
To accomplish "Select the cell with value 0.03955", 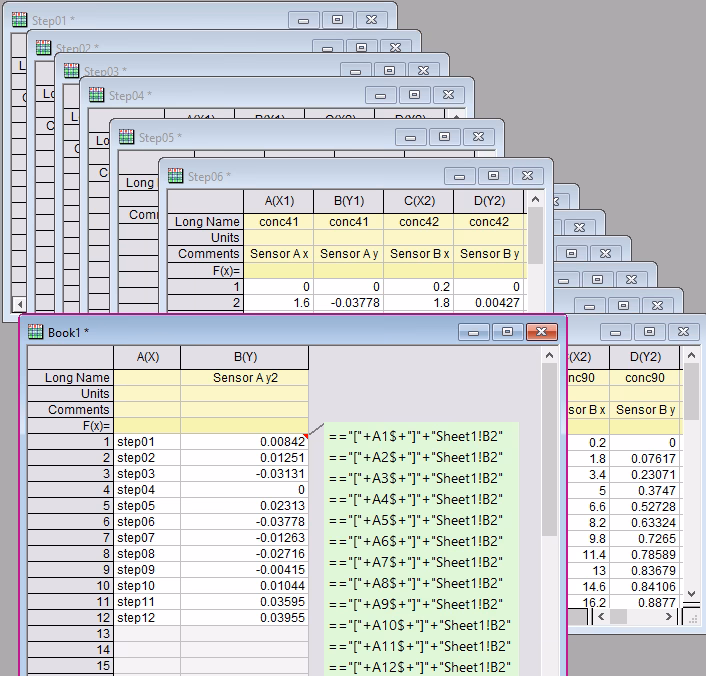I will pos(244,617).
